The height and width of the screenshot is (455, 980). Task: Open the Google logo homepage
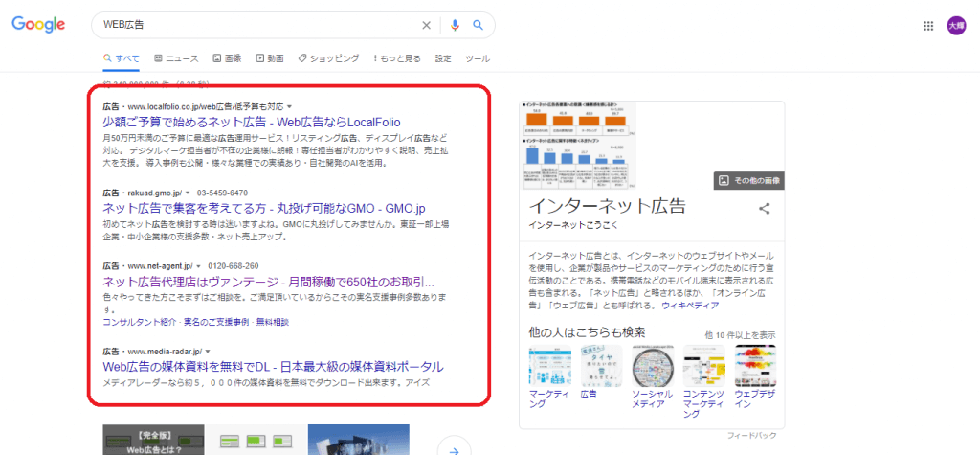click(38, 24)
